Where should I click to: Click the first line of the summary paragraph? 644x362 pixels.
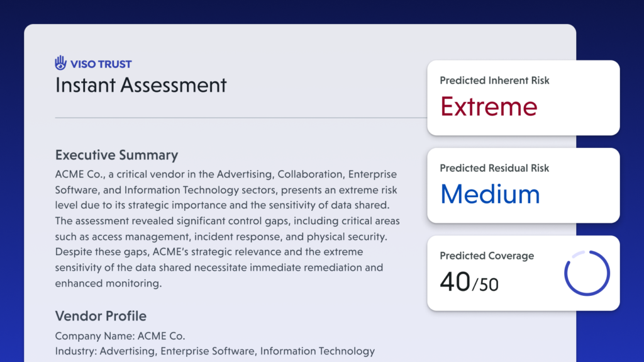(226, 174)
